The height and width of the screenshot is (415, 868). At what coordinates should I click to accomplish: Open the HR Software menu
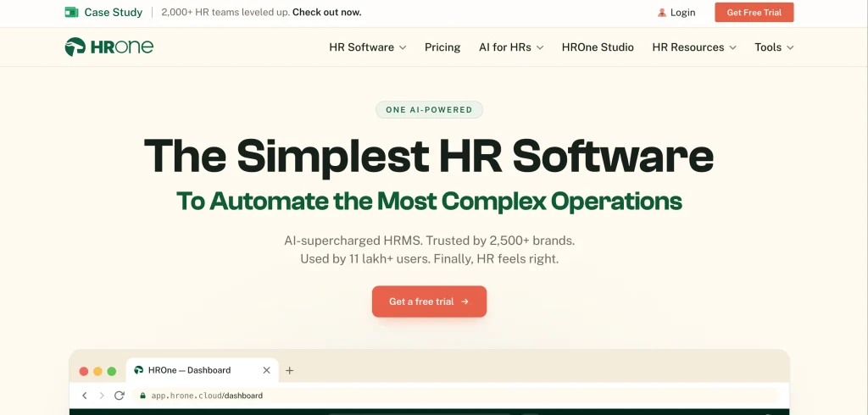point(361,47)
